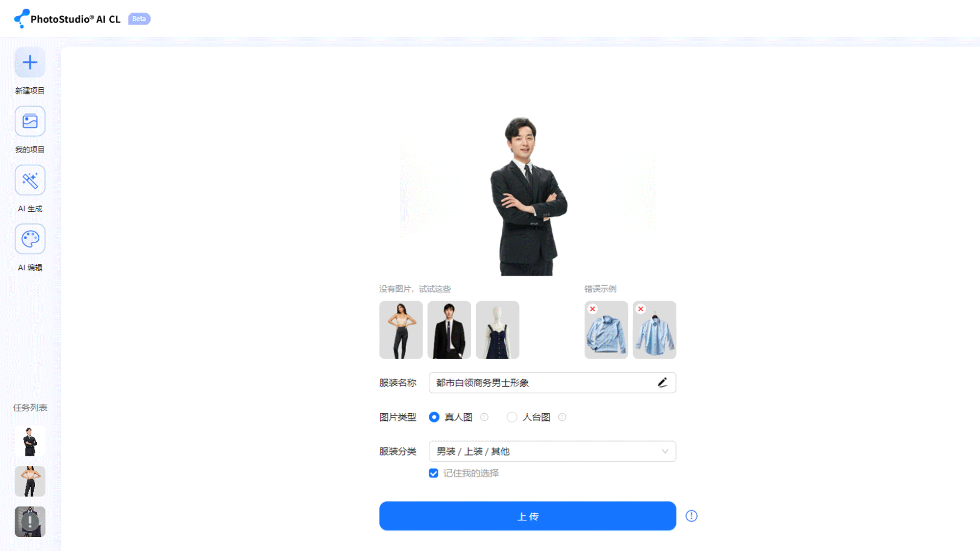Click second task item in 任务列表
The width and height of the screenshot is (980, 551).
tap(30, 481)
